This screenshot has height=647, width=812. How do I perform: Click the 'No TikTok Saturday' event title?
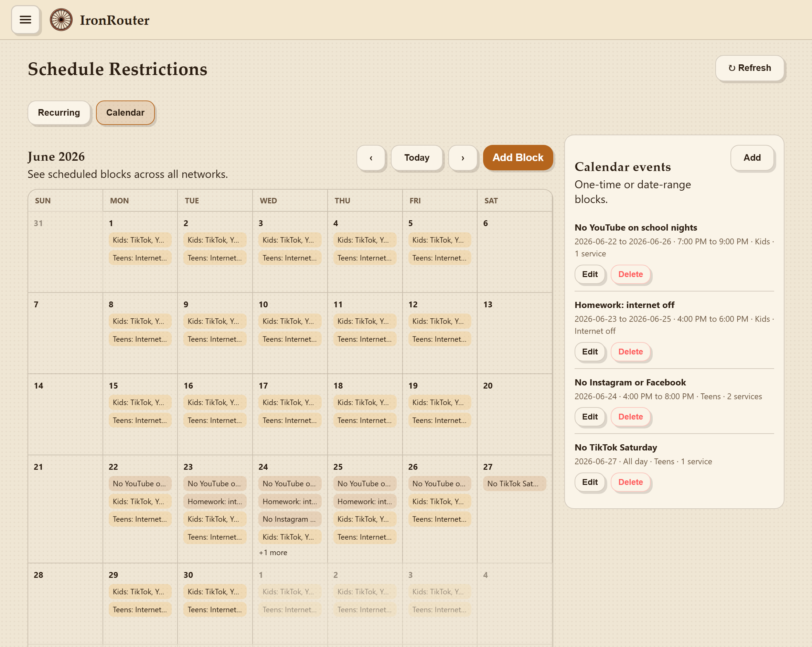(616, 448)
